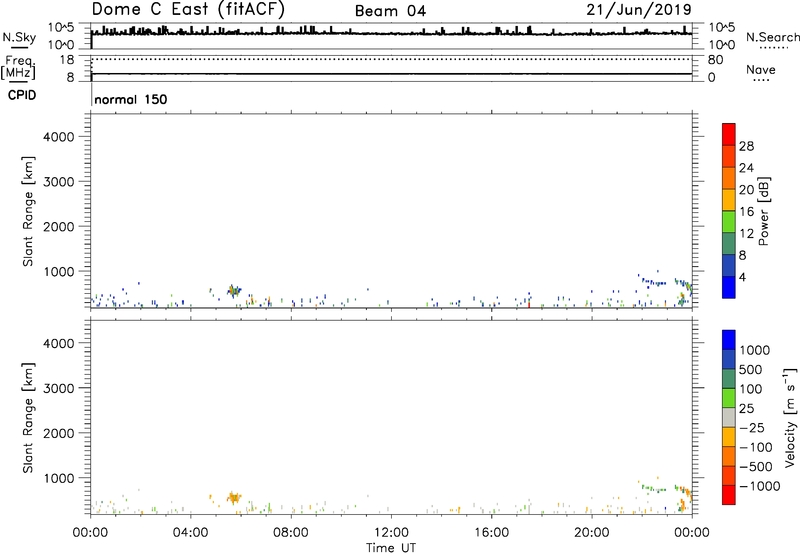
Task: Click the '80' tick on Nave axis
Action: point(715,60)
